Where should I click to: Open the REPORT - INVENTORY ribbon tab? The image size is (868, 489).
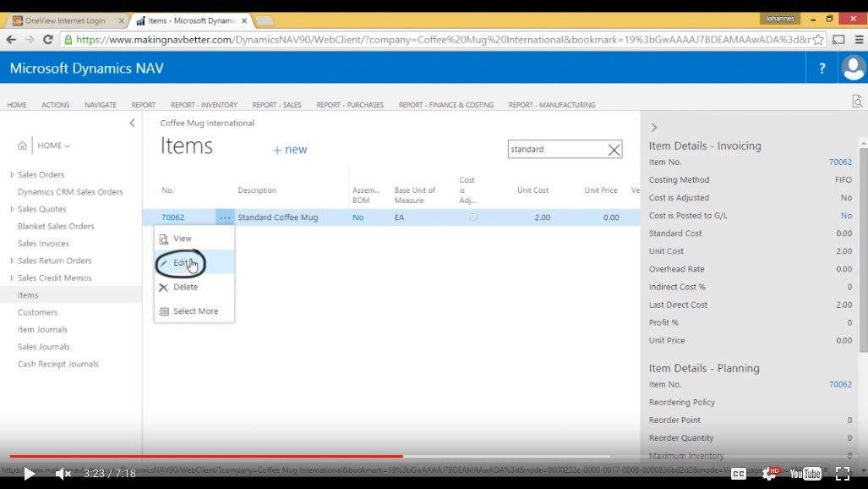[x=204, y=105]
